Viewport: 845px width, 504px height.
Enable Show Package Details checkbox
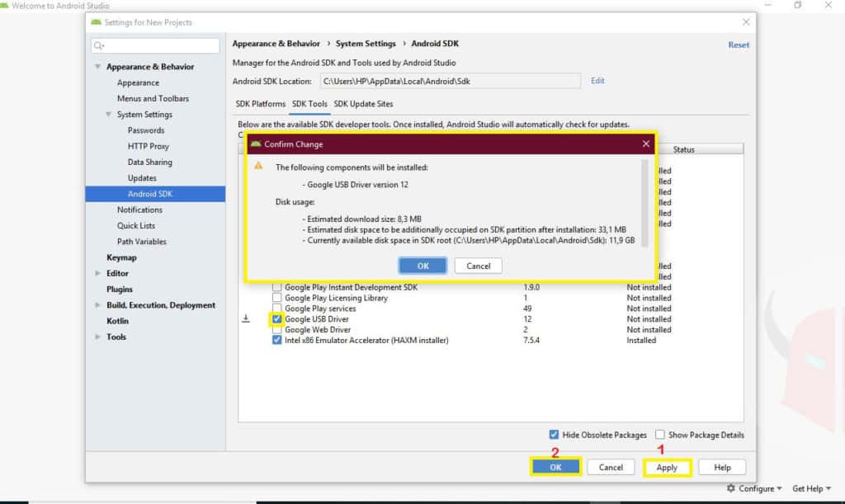(660, 435)
